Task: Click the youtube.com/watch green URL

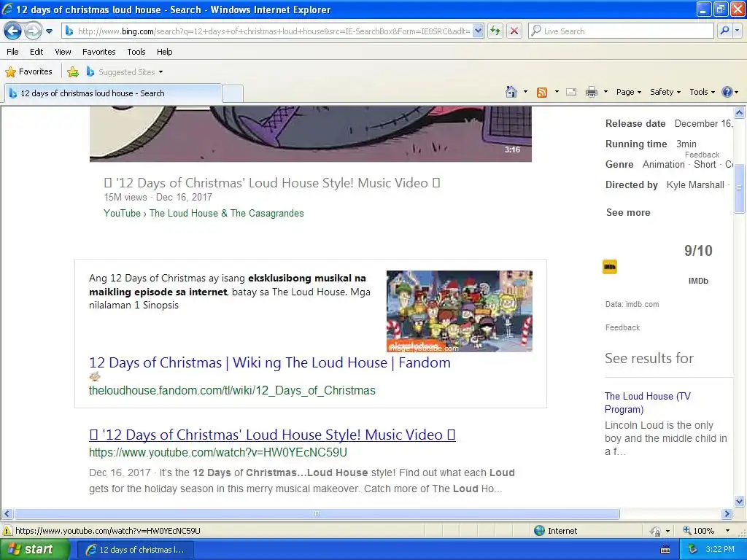Action: click(x=217, y=452)
